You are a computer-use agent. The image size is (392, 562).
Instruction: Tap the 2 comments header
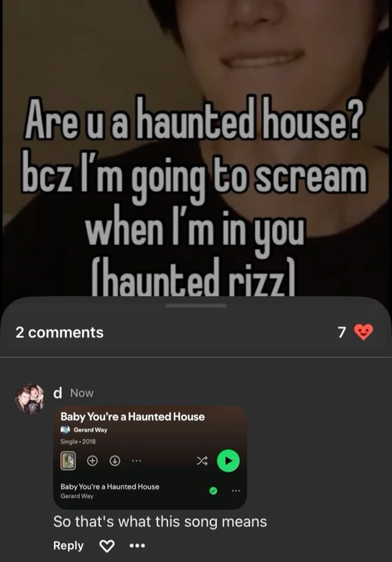pos(60,332)
